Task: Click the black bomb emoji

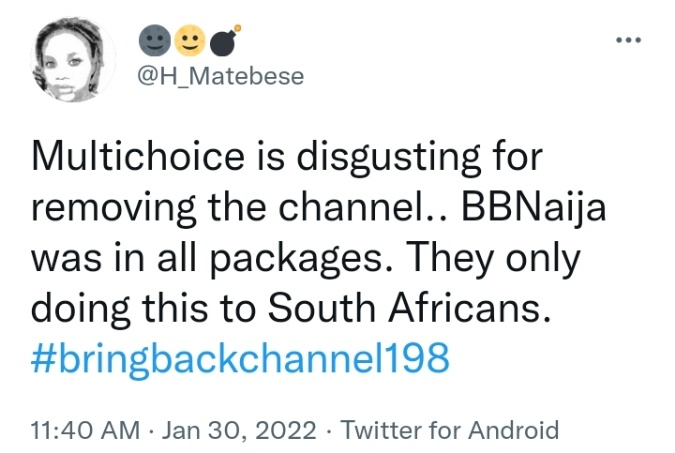Action: coord(221,39)
